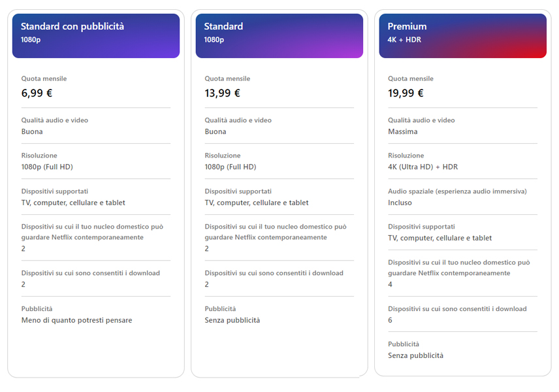
Task: Select the Standard con pubblicità plan header
Action: (95, 35)
